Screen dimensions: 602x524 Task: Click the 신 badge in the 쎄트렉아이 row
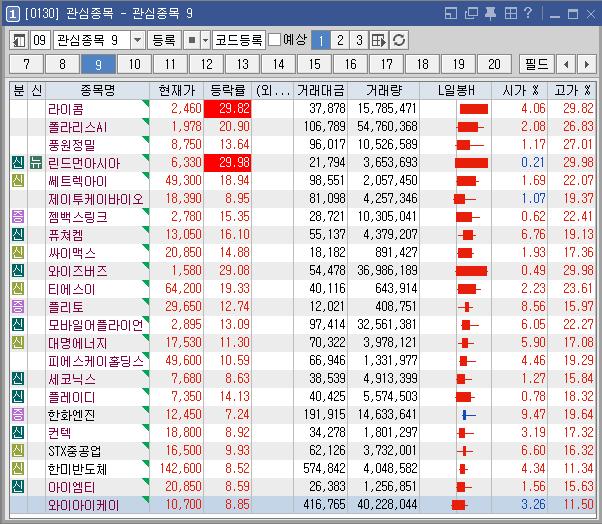(18, 180)
